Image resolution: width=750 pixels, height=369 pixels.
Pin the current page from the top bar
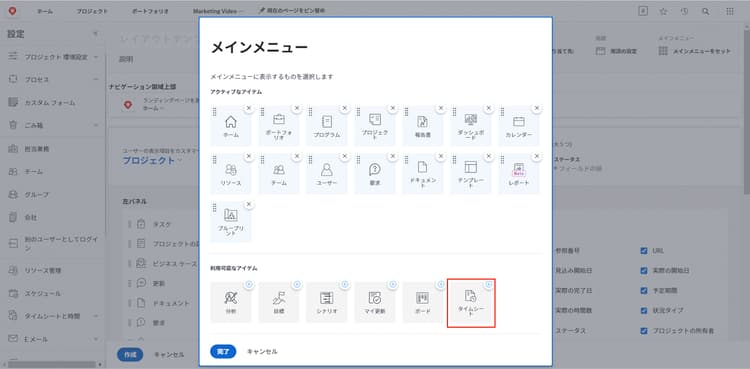pyautogui.click(x=292, y=11)
